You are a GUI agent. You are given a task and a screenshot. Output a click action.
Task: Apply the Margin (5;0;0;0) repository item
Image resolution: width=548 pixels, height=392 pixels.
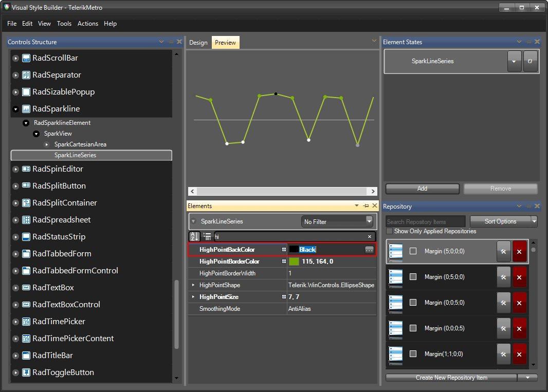coord(503,251)
